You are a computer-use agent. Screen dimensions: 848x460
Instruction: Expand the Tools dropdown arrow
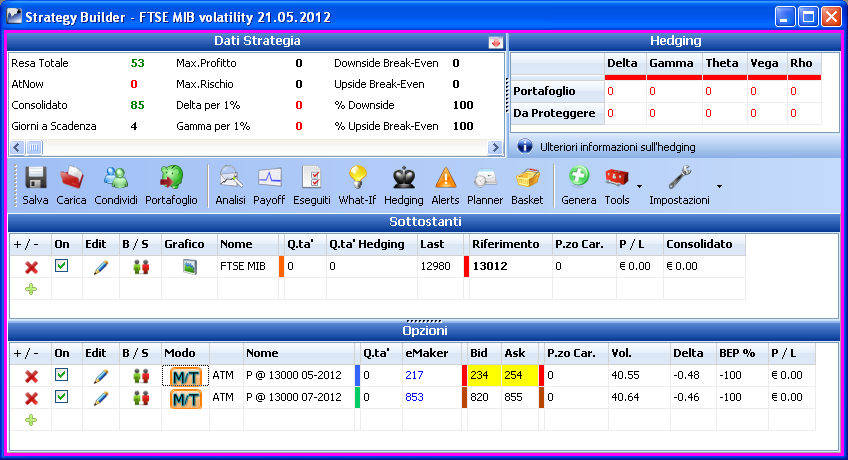[x=639, y=186]
